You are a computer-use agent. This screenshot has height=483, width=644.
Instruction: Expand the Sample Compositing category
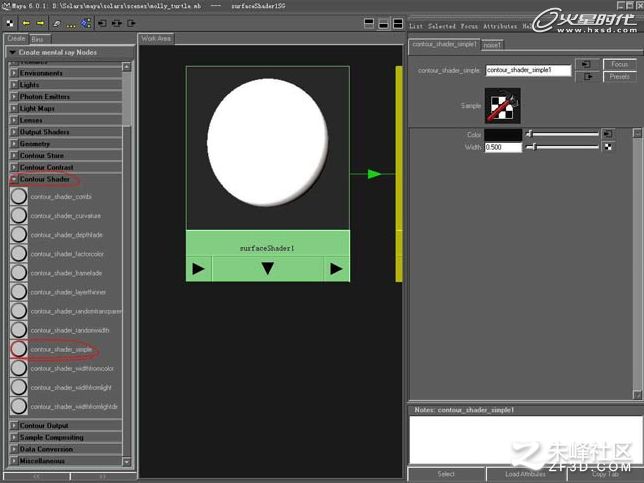click(14, 438)
